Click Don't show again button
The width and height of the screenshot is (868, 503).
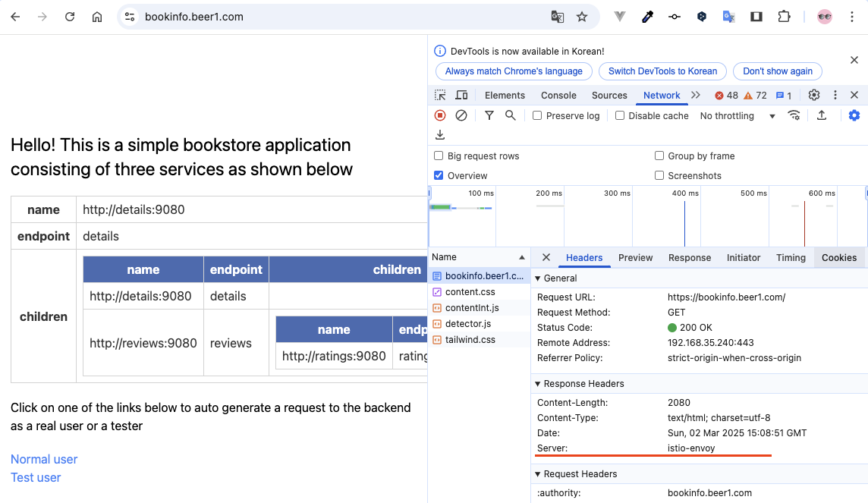pos(777,71)
